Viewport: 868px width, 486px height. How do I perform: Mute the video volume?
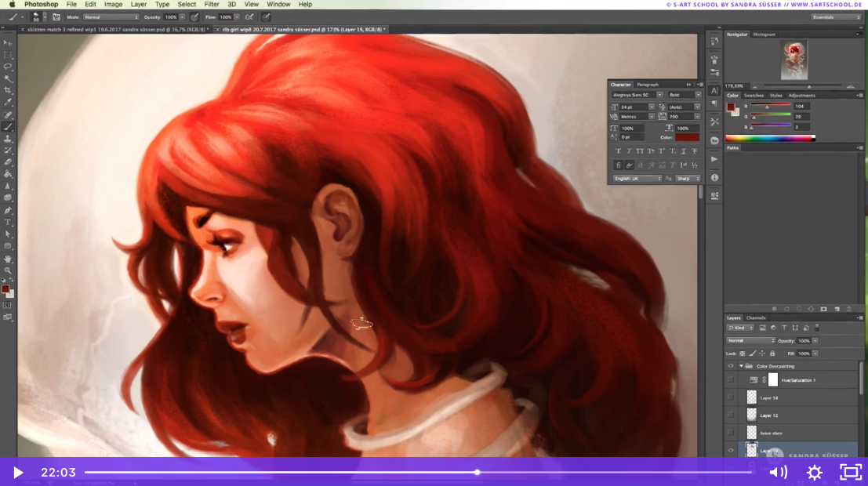tap(779, 472)
